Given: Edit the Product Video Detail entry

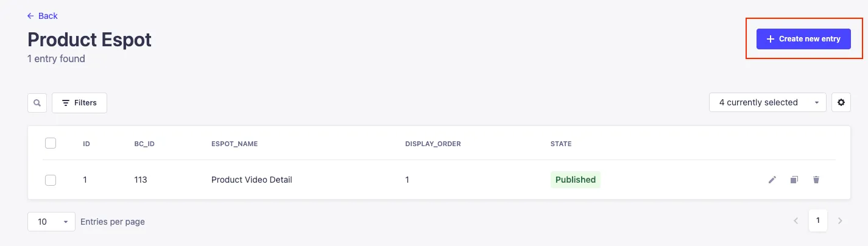Looking at the screenshot, I should pyautogui.click(x=772, y=180).
